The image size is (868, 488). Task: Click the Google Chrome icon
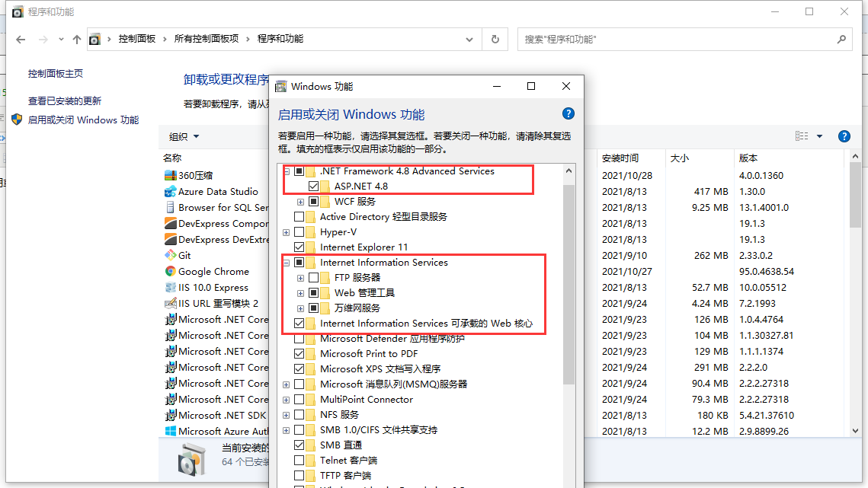(171, 272)
